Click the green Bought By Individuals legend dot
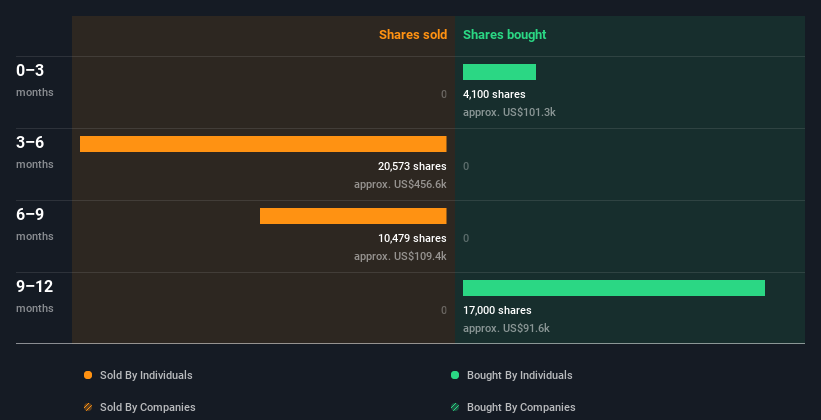The width and height of the screenshot is (821, 420). click(455, 375)
